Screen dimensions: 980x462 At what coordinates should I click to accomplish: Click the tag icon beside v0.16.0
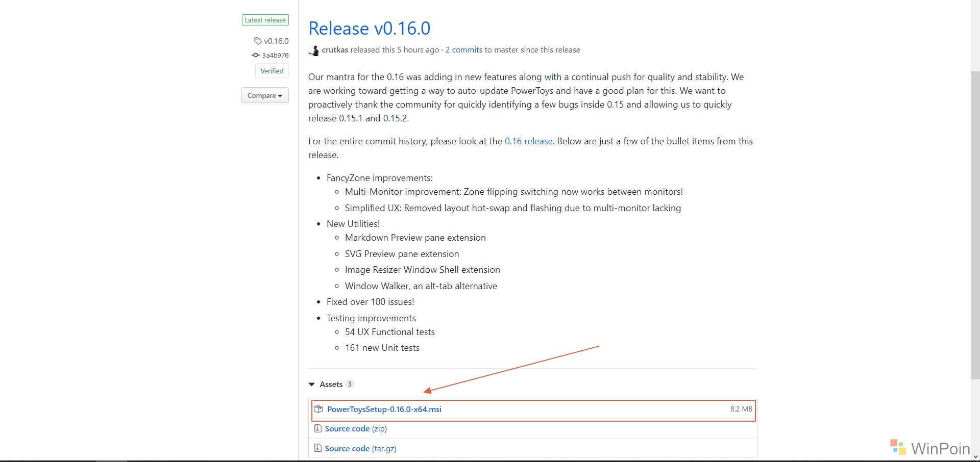point(258,41)
